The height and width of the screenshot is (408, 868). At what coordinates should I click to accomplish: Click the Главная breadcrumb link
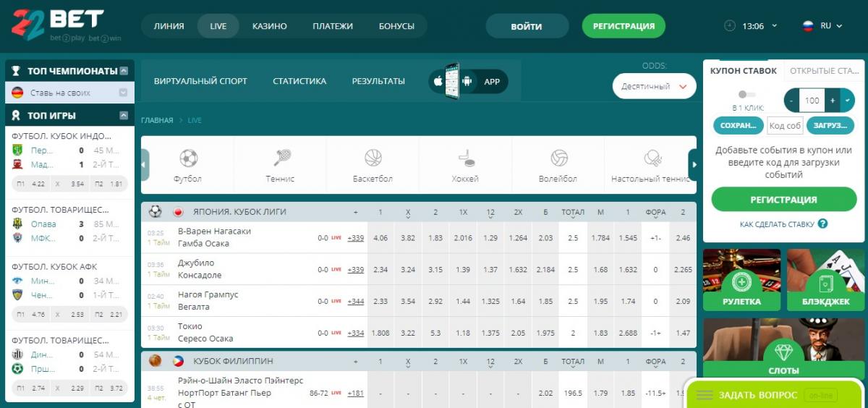click(x=157, y=120)
